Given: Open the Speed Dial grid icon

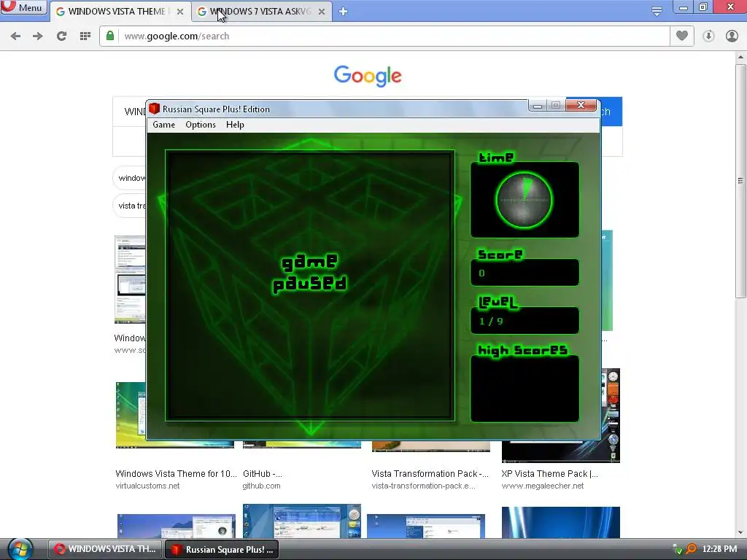Looking at the screenshot, I should point(85,36).
